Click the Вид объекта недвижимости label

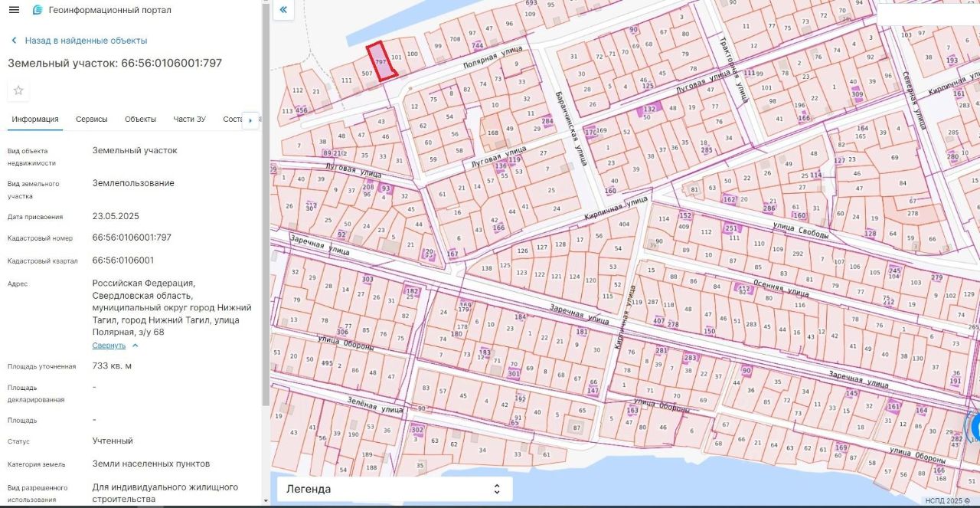tap(31, 157)
